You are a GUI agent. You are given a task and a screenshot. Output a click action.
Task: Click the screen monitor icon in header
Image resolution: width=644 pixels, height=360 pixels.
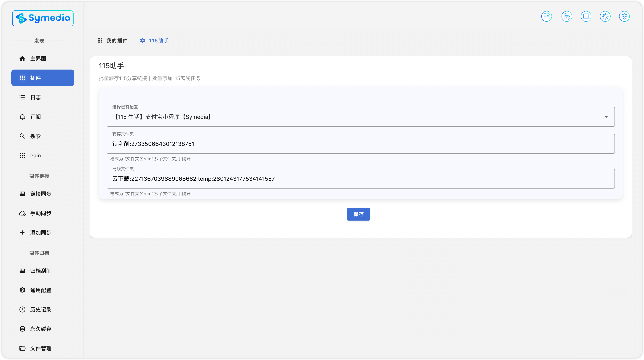pos(586,17)
